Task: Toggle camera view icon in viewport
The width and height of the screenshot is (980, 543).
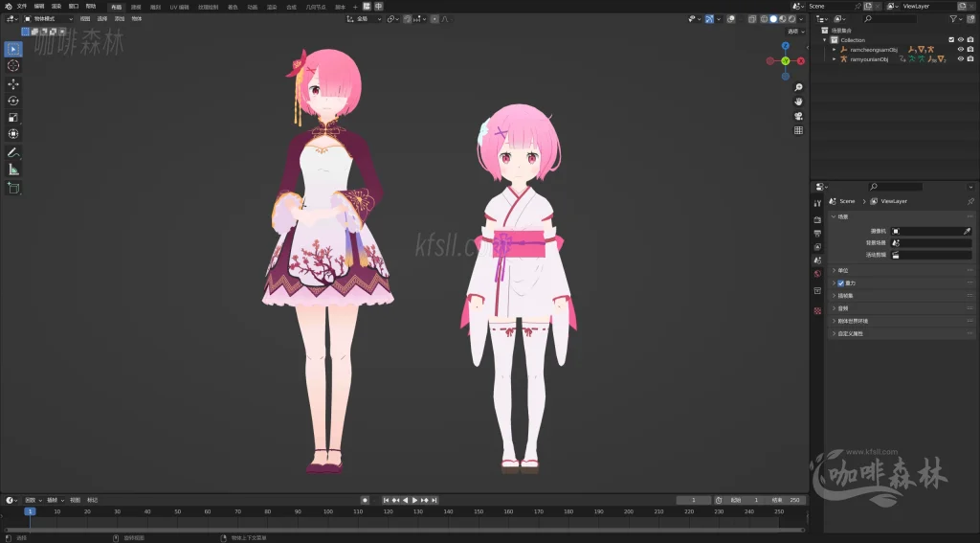Action: tap(798, 117)
